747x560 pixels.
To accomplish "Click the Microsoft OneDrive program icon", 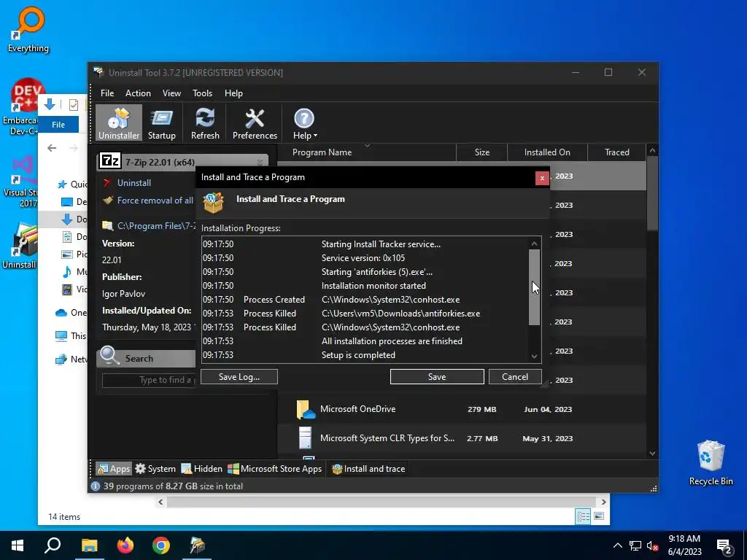I will click(x=306, y=409).
